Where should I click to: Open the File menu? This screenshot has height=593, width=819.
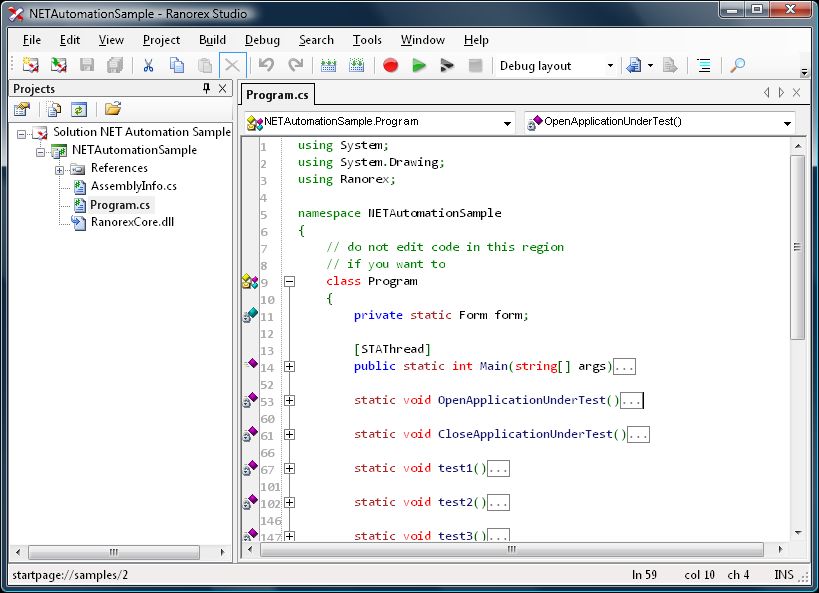coord(31,40)
